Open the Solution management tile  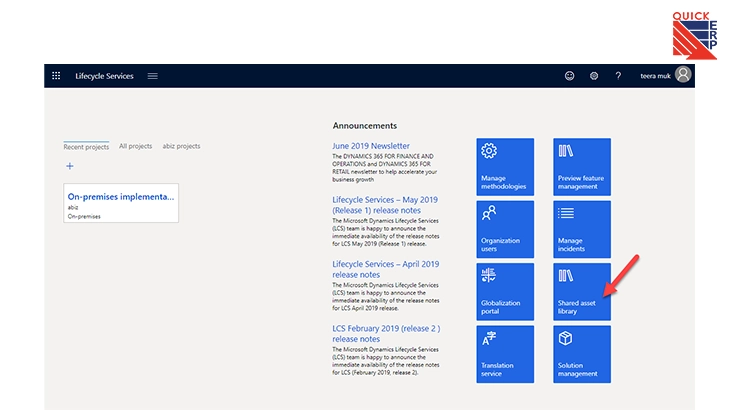click(582, 354)
